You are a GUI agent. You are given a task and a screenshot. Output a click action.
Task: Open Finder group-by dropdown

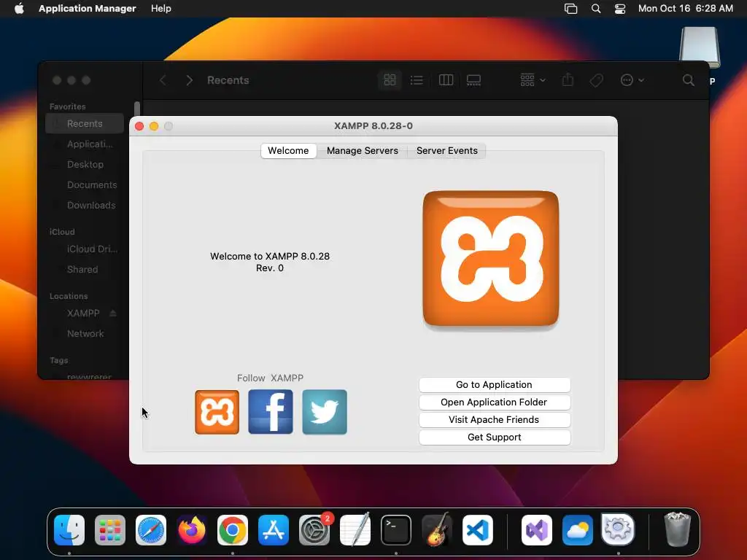pyautogui.click(x=533, y=80)
